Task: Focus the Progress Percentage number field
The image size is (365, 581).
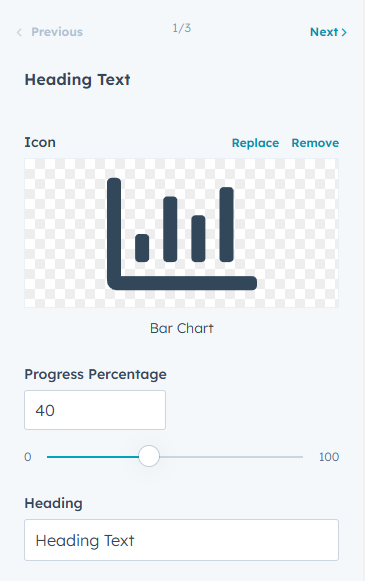Action: point(95,410)
